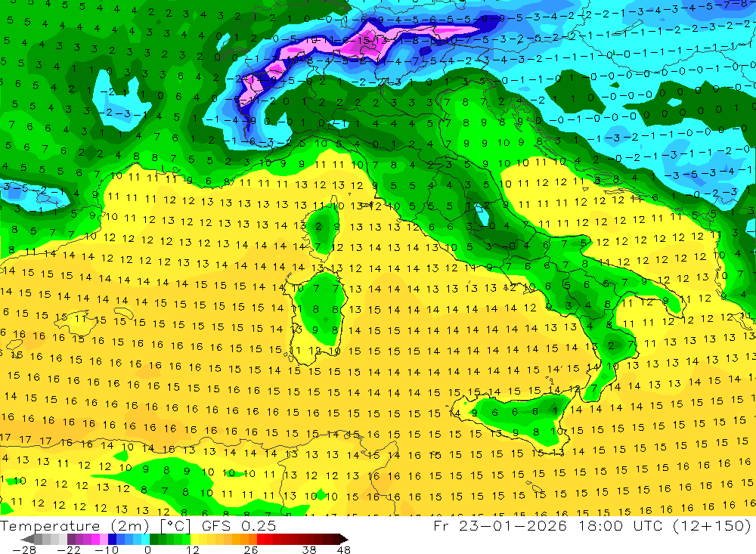Click the dark purple swatch above -22
The height and width of the screenshot is (554, 756).
(x=71, y=539)
